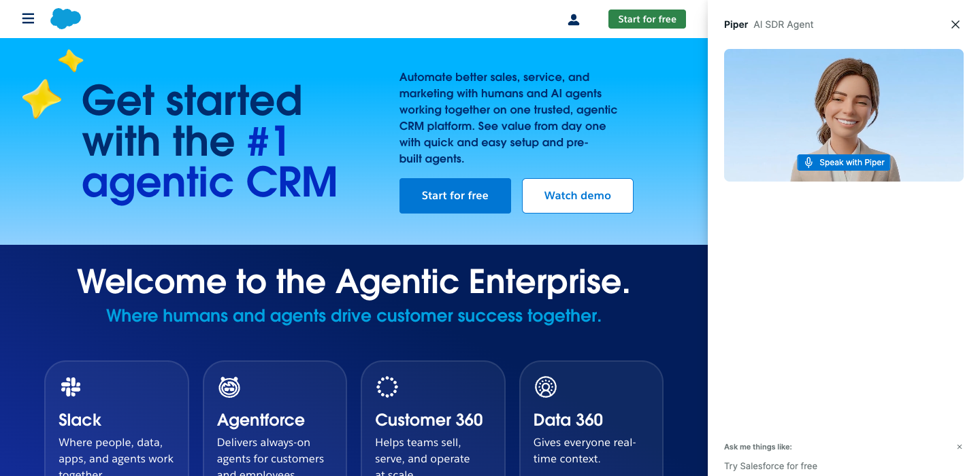Screen dimensions: 980x476
Task: Open the user account login icon
Action: coord(574,20)
